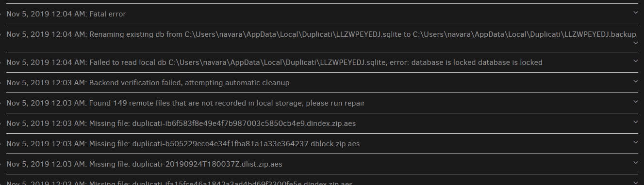Screen dimensions: 644x185
Task: Expand chevron for missing dblock b505229e entry
Action: point(636,142)
